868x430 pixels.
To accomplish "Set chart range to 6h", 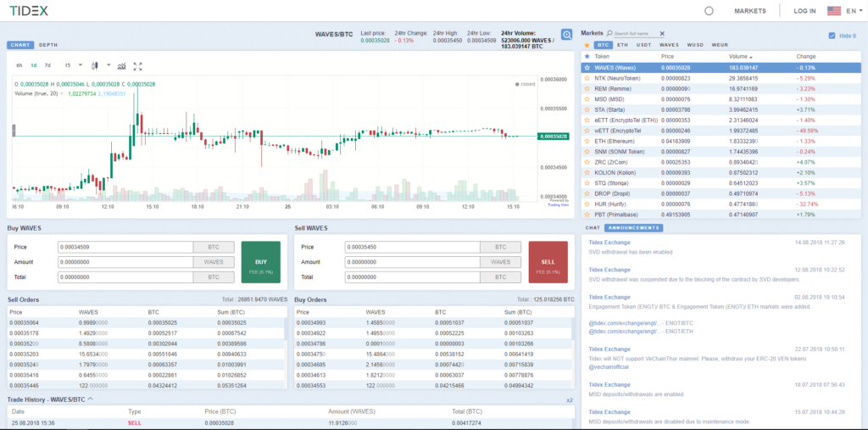I will click(x=19, y=65).
